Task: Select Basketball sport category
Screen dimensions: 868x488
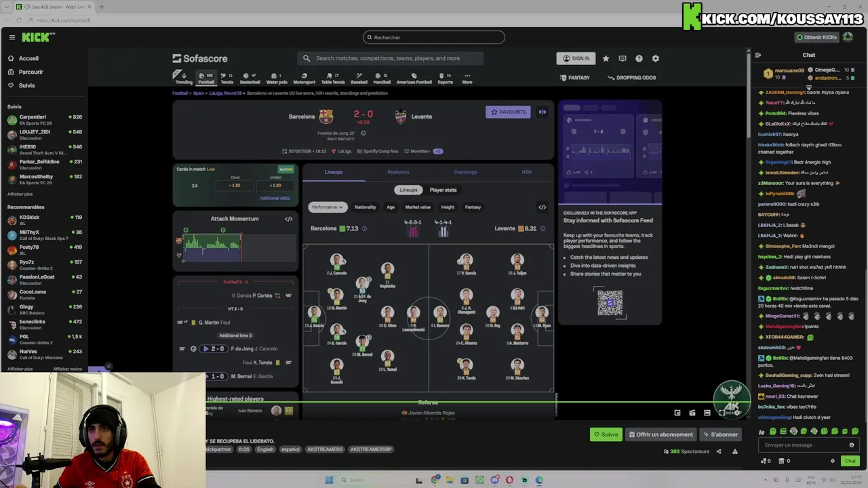Action: [250, 78]
